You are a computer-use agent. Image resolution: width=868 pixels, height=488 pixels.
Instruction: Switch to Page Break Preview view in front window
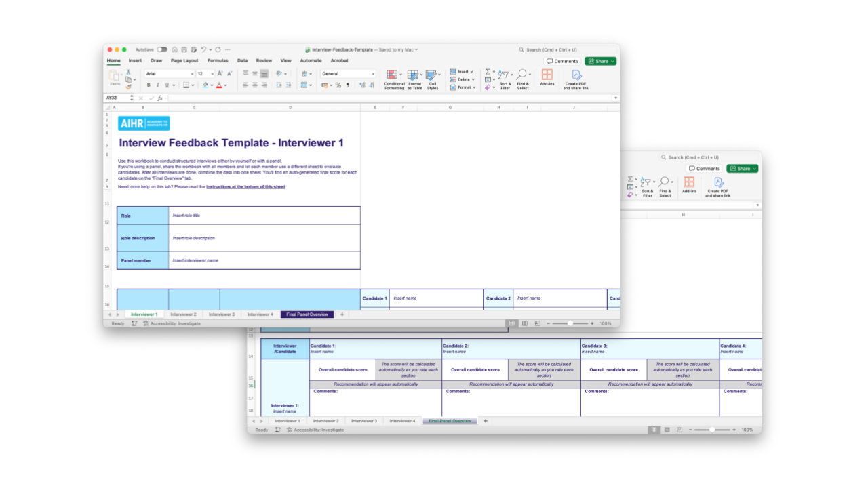pos(538,323)
